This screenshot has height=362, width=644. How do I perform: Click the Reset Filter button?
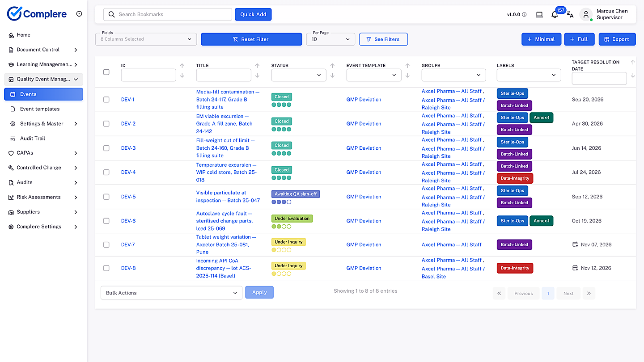[x=251, y=39]
